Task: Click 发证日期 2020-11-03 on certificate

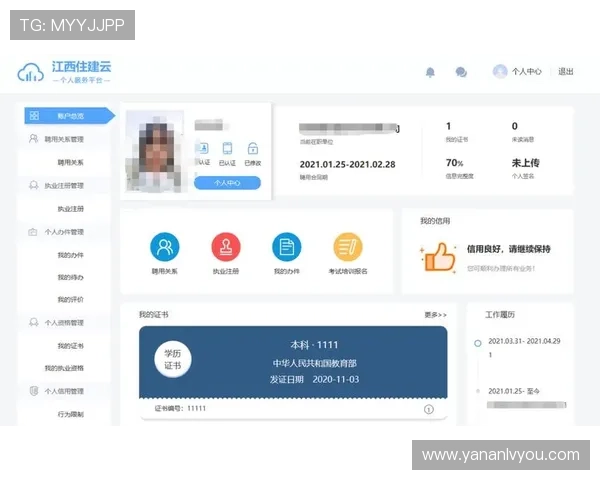Action: click(x=315, y=379)
